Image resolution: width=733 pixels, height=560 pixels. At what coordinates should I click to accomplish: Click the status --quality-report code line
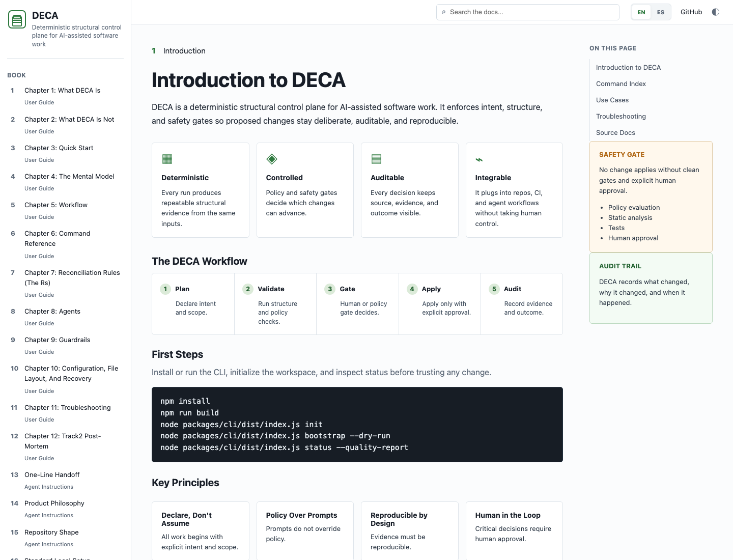[x=284, y=447]
